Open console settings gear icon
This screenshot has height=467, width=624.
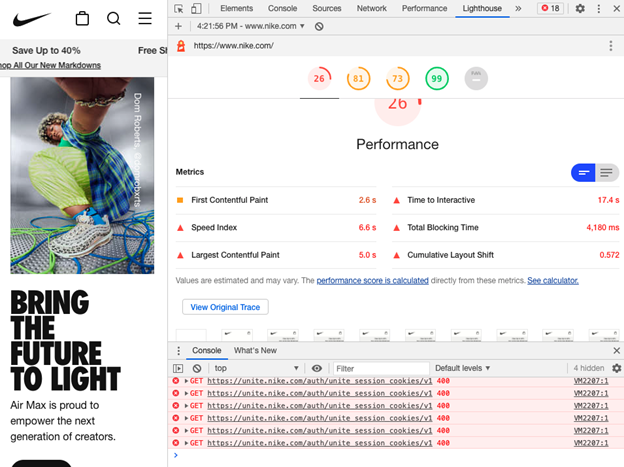point(615,368)
